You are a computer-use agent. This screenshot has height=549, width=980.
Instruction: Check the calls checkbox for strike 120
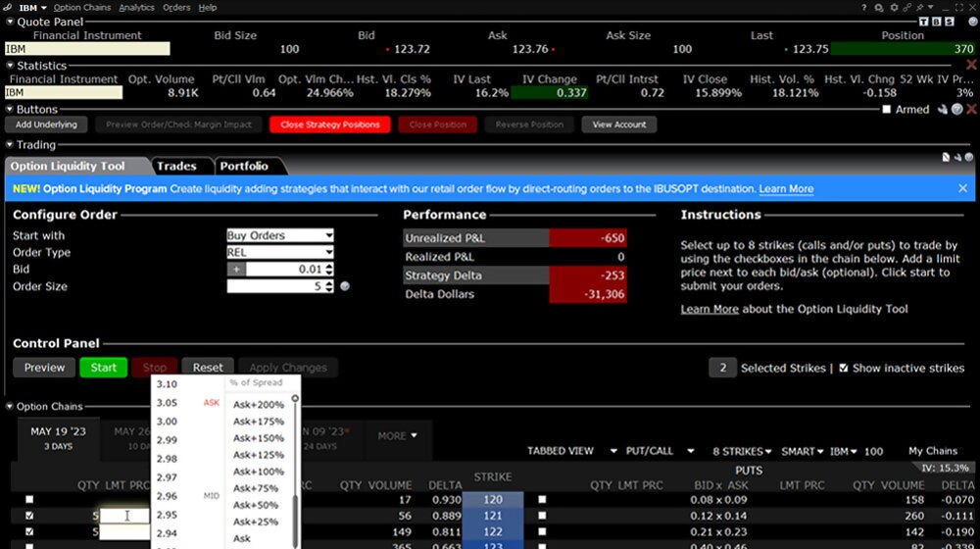tap(29, 500)
